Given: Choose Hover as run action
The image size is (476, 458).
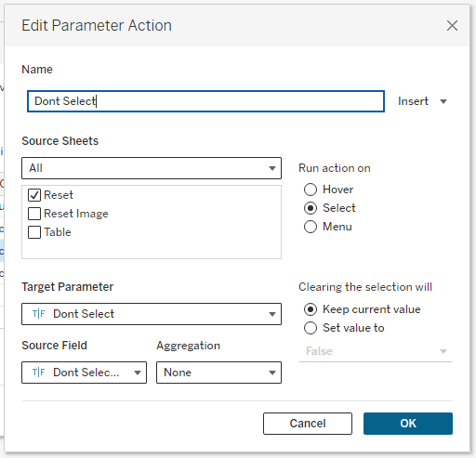Looking at the screenshot, I should pos(311,190).
